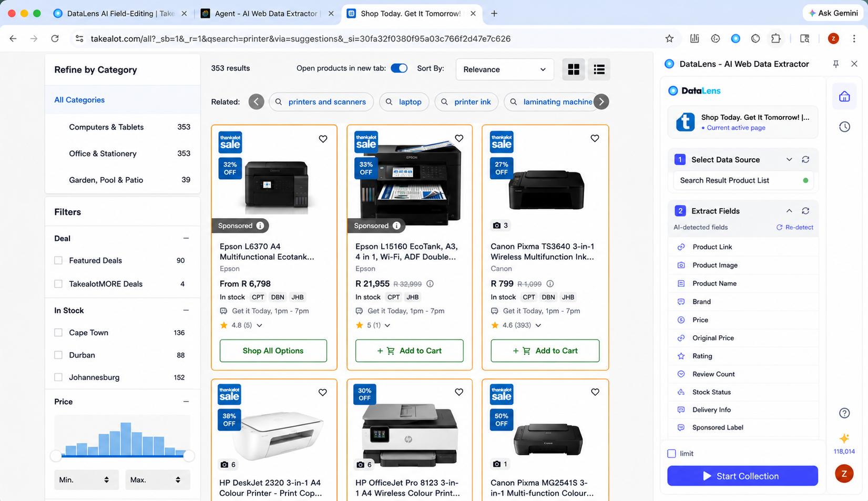Collapse the In Stock filter section
868x501 pixels.
186,310
